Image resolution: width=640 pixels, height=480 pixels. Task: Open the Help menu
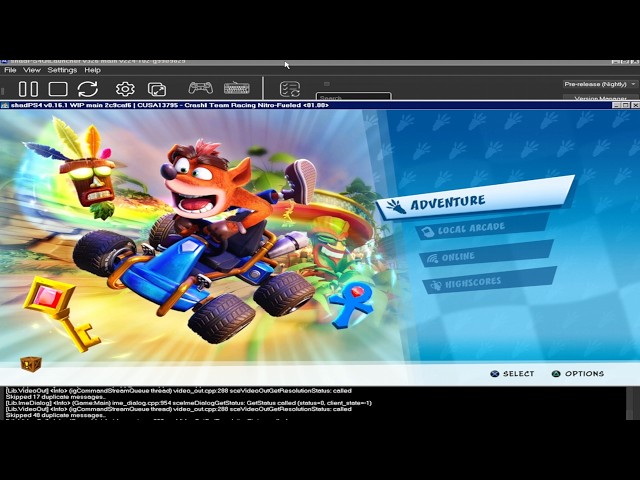93,70
